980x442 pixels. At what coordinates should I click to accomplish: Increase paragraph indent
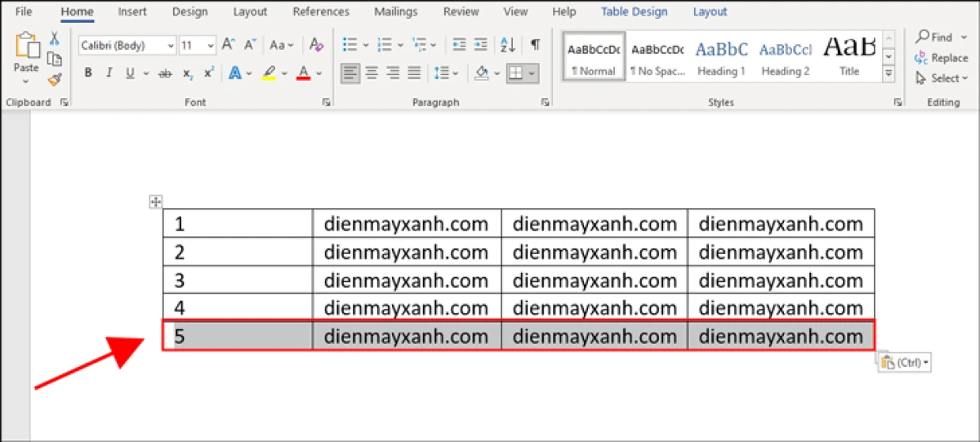tap(482, 45)
